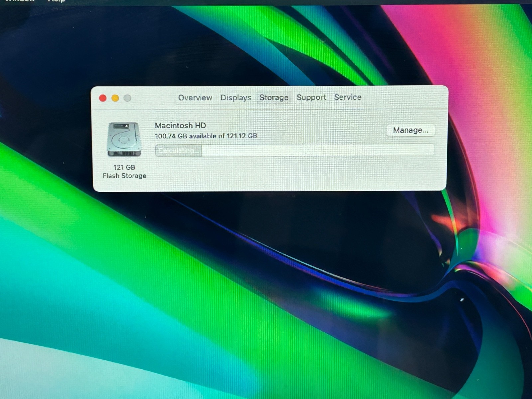Click the storage usage bar showing Calculating

tap(295, 150)
